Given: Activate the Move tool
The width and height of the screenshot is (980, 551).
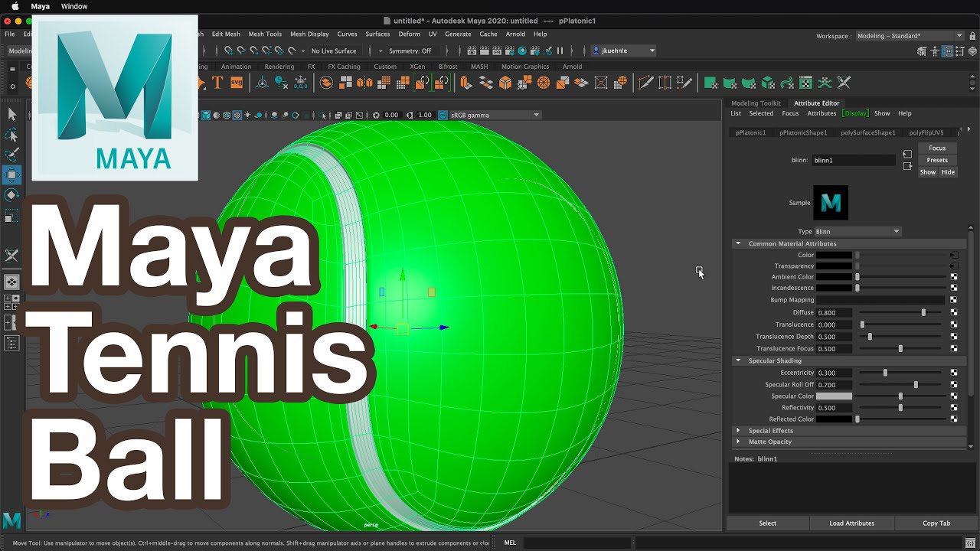Looking at the screenshot, I should click(x=11, y=174).
